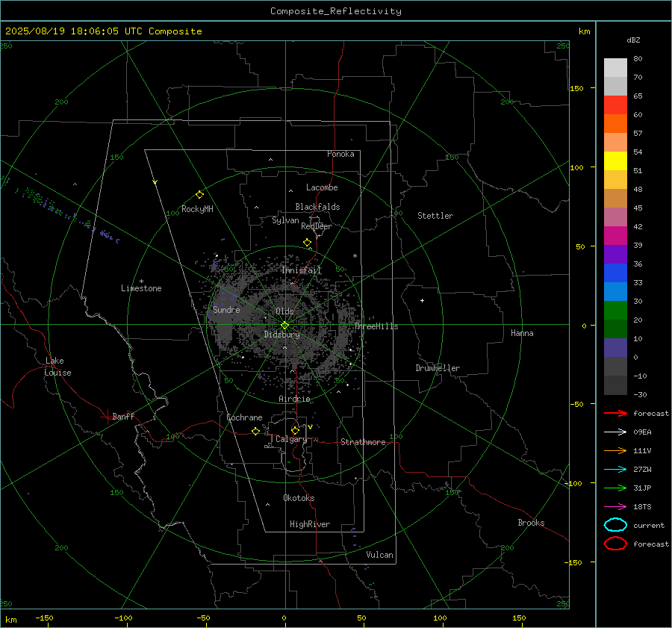The image size is (672, 628).
Task: Click the Calgary city label
Action: (x=291, y=439)
